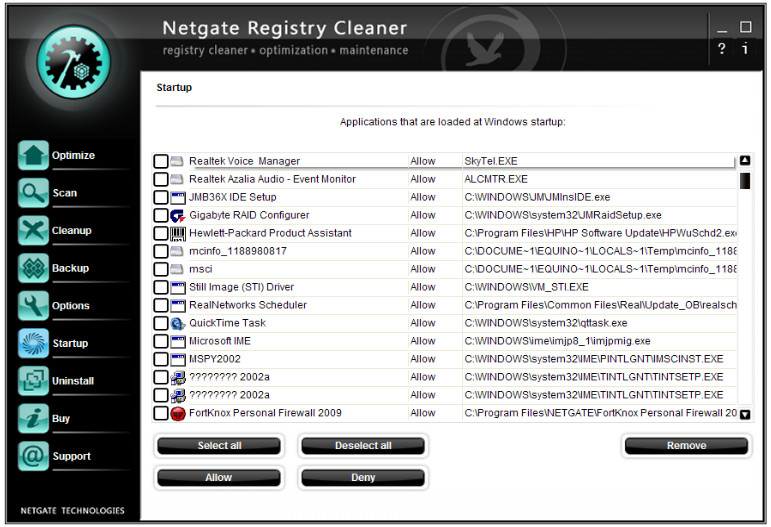771x527 pixels.
Task: Click the Netgate gear logo
Action: coord(74,62)
